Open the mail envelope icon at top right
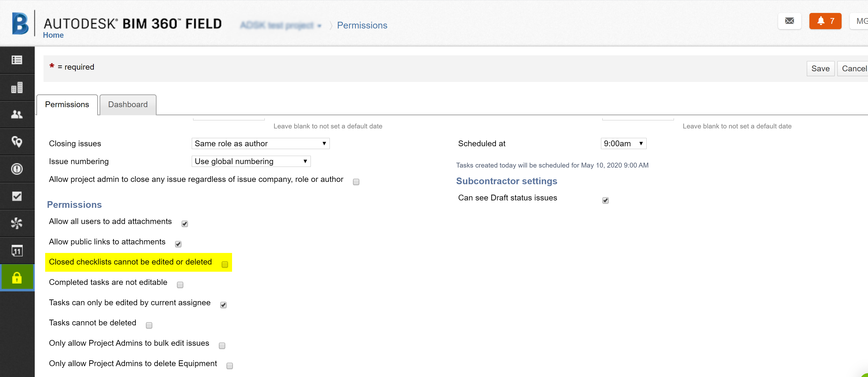The height and width of the screenshot is (377, 868). tap(789, 21)
